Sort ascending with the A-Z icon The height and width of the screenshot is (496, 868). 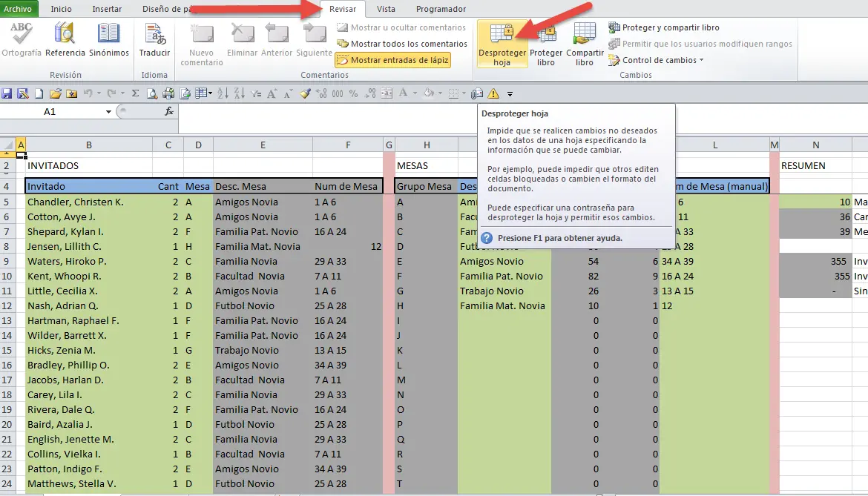(x=223, y=93)
